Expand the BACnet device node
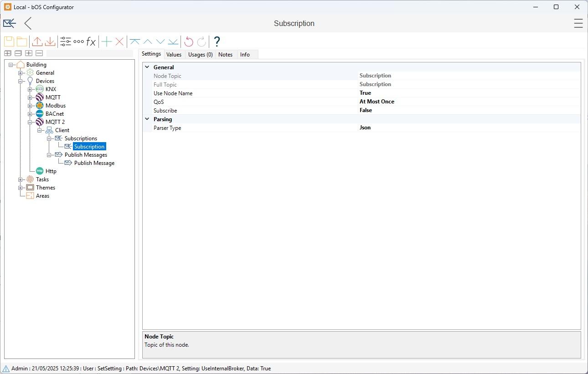This screenshot has height=374, width=588. point(30,114)
